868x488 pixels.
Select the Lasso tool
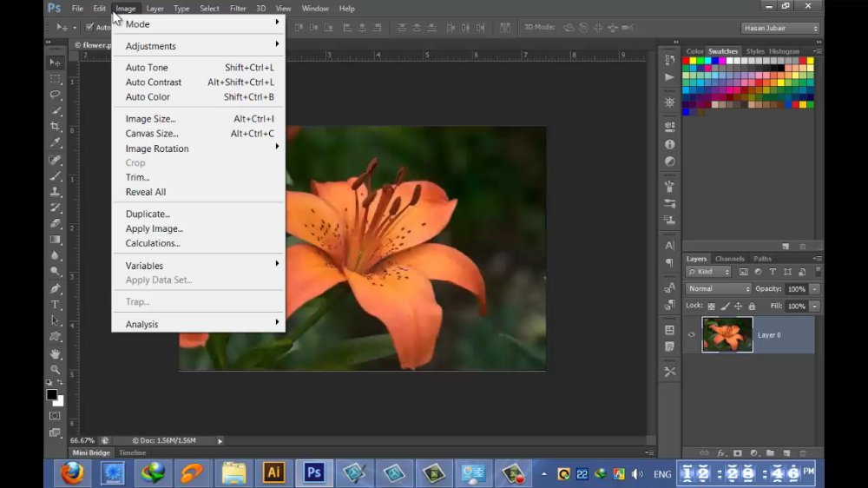(x=56, y=95)
